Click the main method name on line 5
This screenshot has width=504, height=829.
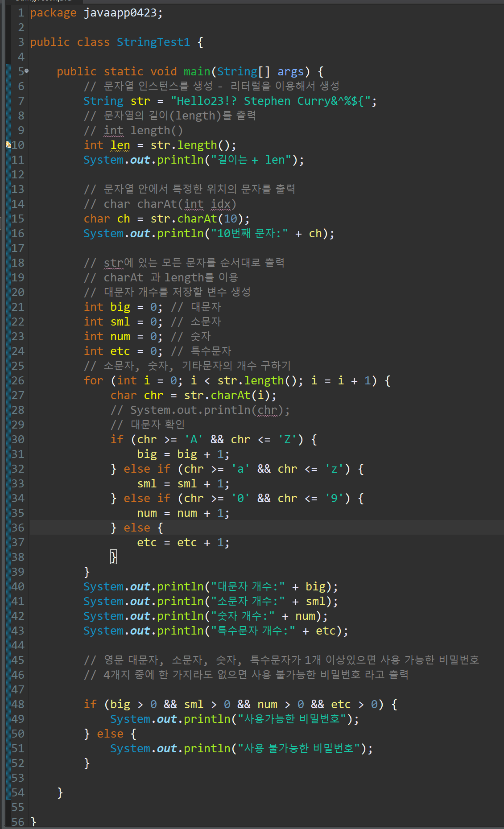click(x=197, y=71)
